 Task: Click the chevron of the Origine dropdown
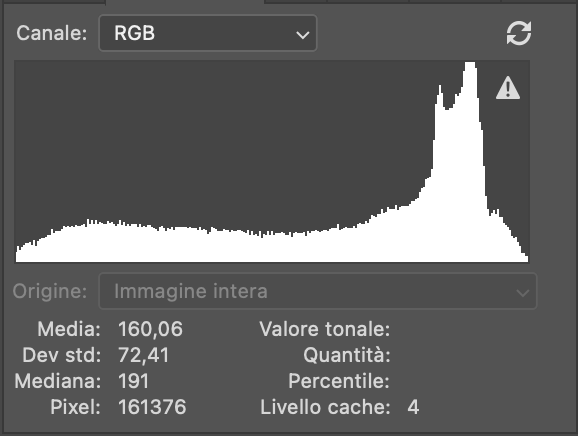point(523,293)
